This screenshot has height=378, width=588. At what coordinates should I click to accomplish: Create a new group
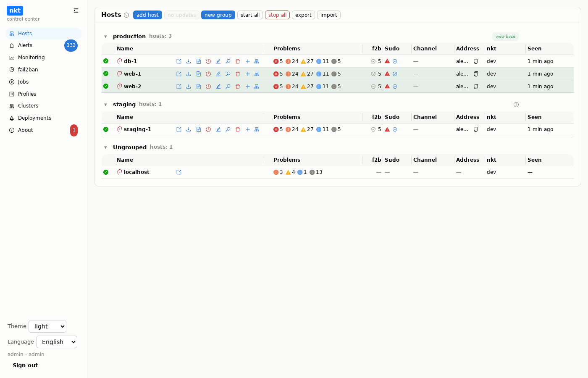pyautogui.click(x=218, y=15)
